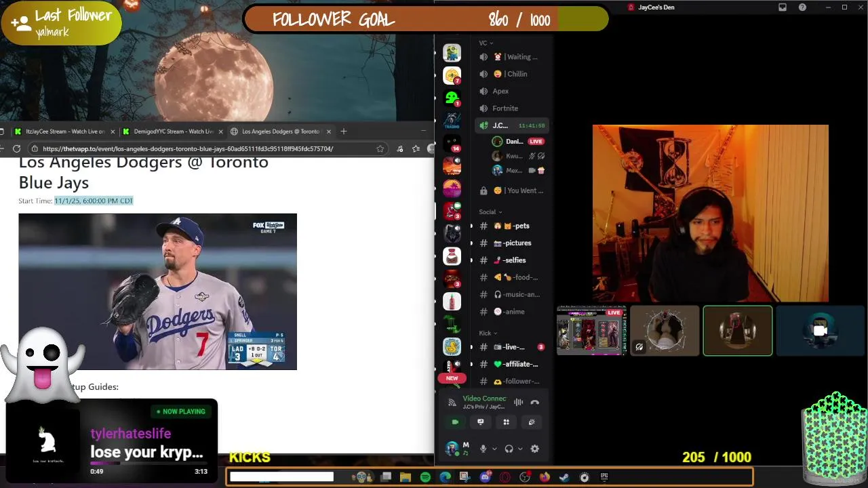Screen dimensions: 868x488
Task: Disconnect from the voice call
Action: [x=535, y=402]
